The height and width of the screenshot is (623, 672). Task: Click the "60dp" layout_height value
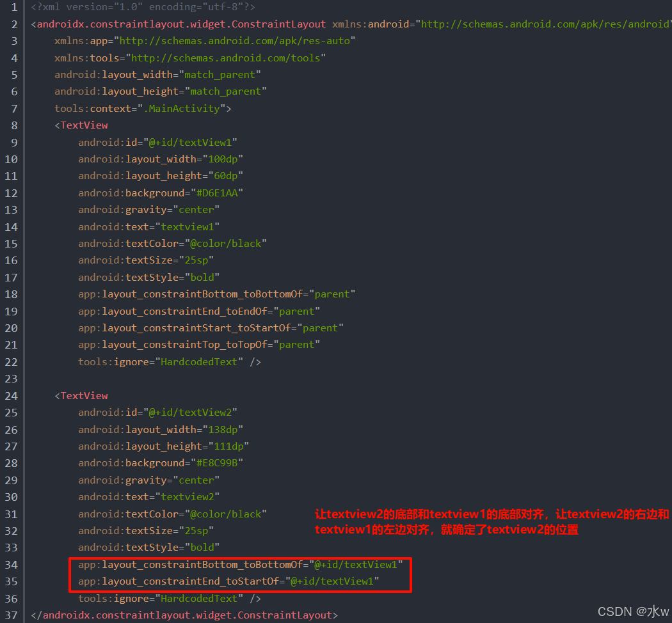pyautogui.click(x=225, y=176)
